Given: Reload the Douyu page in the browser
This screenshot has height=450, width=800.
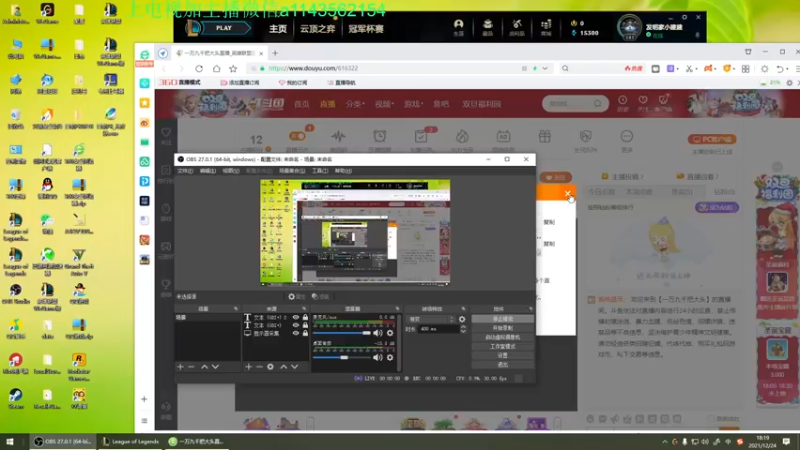Looking at the screenshot, I should point(199,68).
